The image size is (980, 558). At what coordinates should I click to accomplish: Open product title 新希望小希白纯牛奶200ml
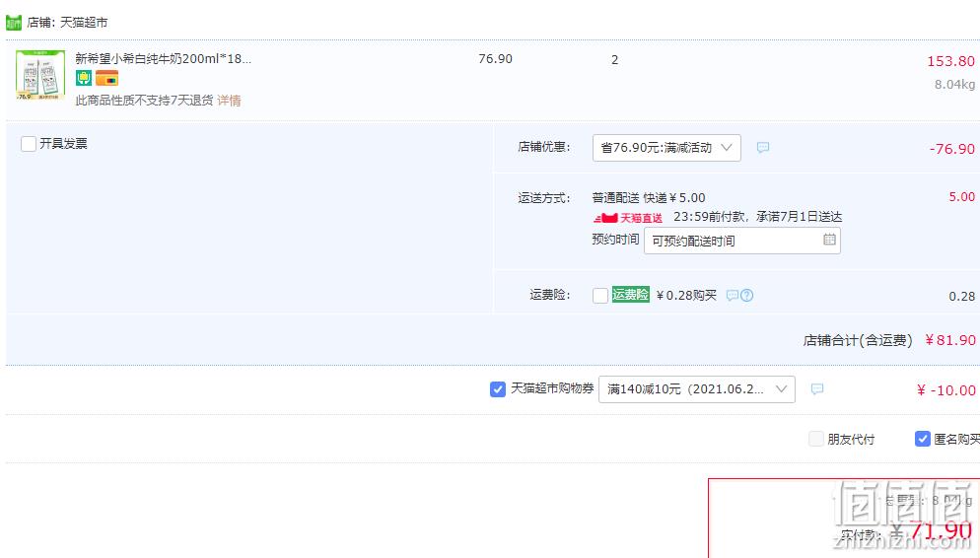[163, 59]
